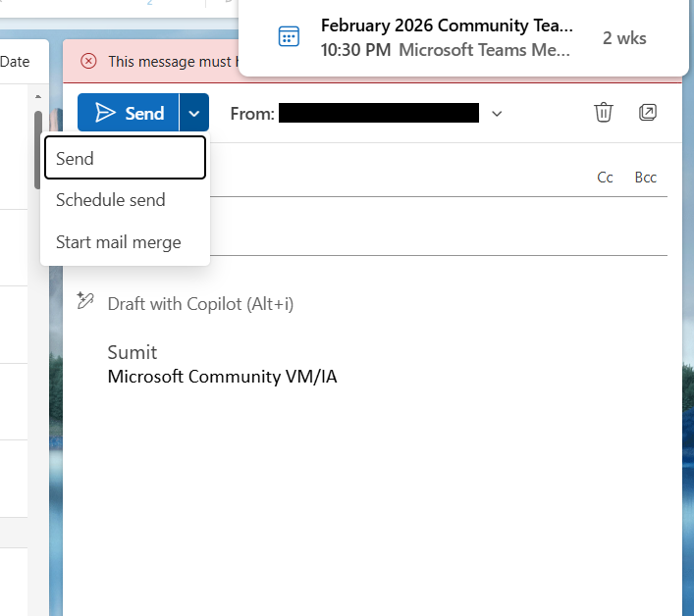Expand the From address chevron
Screen dimensions: 694x616
pos(497,114)
